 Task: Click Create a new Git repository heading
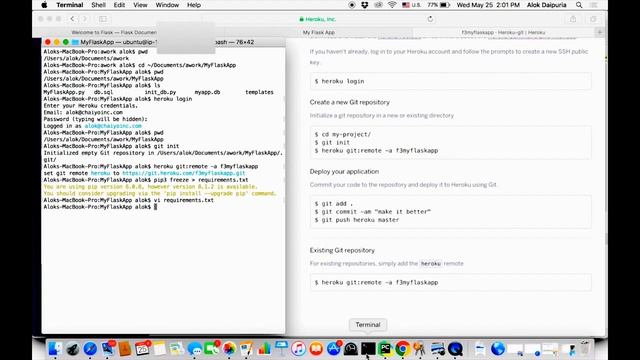coord(349,102)
